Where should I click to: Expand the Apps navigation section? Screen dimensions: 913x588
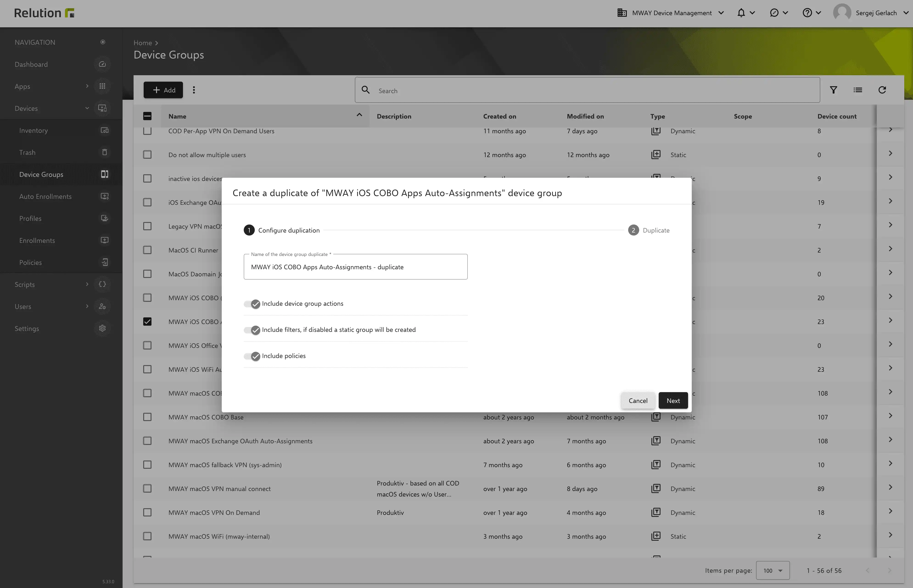pos(87,86)
